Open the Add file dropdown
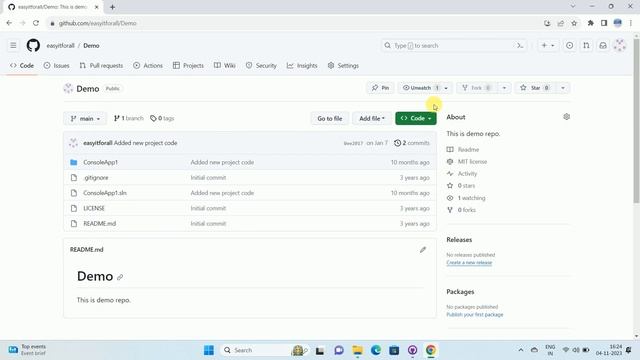Image resolution: width=640 pixels, height=360 pixels. (372, 118)
